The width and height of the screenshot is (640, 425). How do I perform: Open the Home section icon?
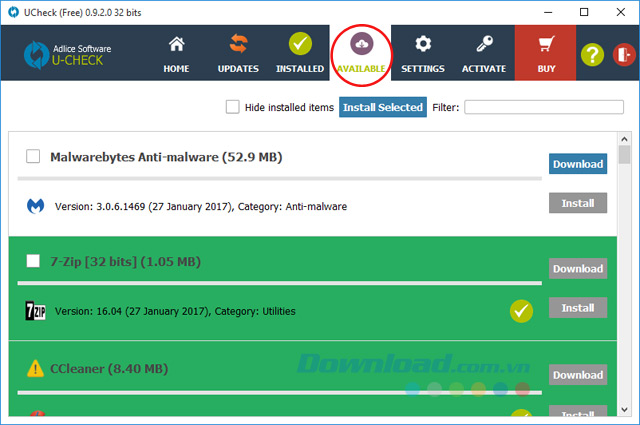coord(176,45)
